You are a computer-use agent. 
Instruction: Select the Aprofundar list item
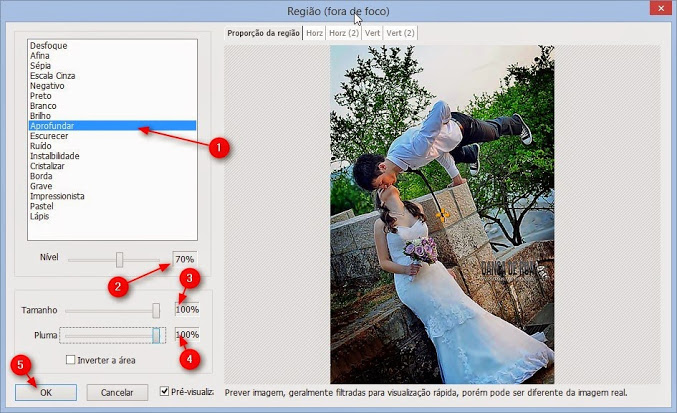click(x=52, y=126)
